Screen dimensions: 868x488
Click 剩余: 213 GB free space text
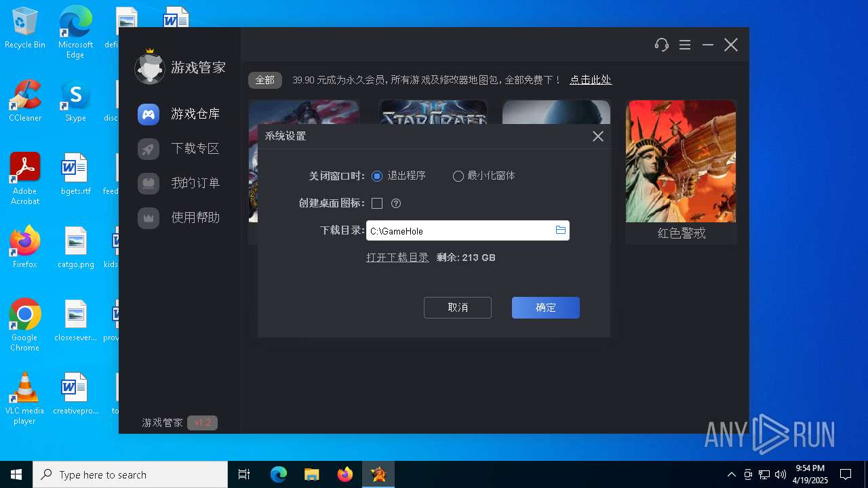click(466, 258)
